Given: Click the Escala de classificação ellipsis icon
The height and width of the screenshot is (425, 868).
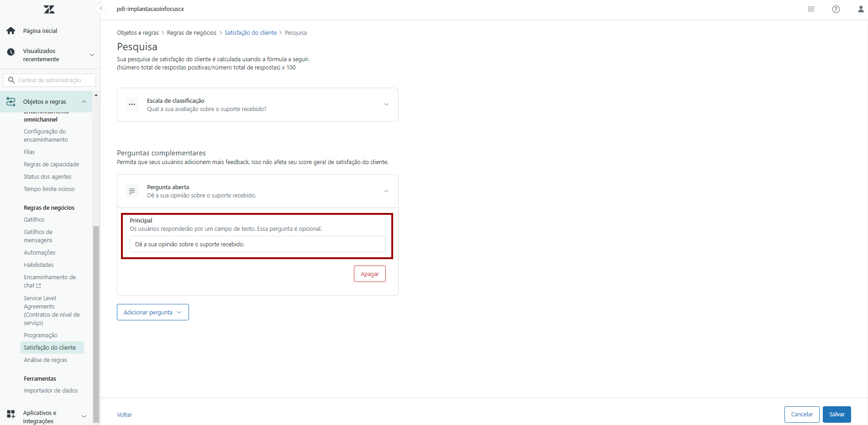Looking at the screenshot, I should (132, 105).
